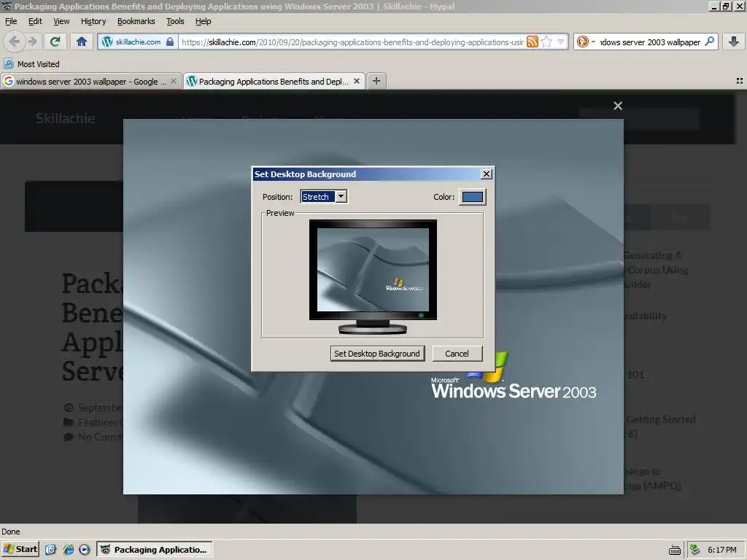
Task: Open the File menu
Action: point(11,21)
